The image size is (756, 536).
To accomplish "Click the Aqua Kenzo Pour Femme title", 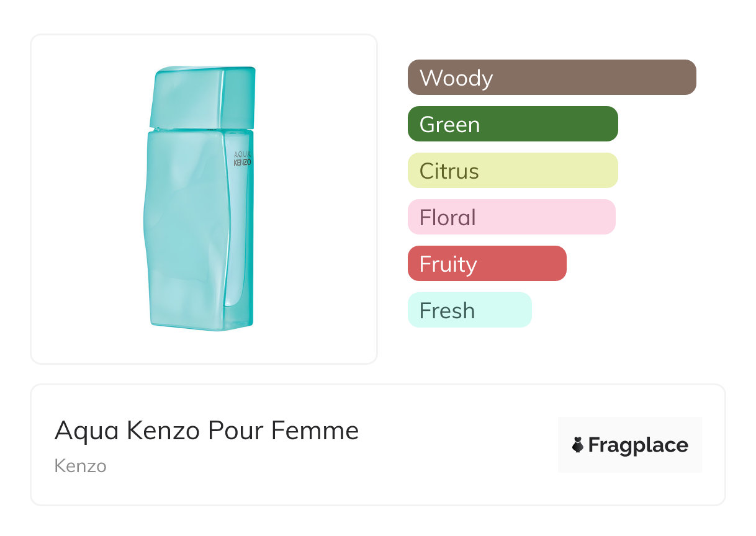I will coord(207,431).
